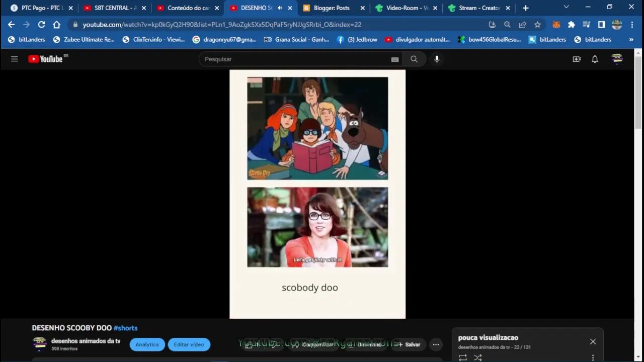
Task: Show more bookmarks with the chevron
Action: pyautogui.click(x=631, y=39)
